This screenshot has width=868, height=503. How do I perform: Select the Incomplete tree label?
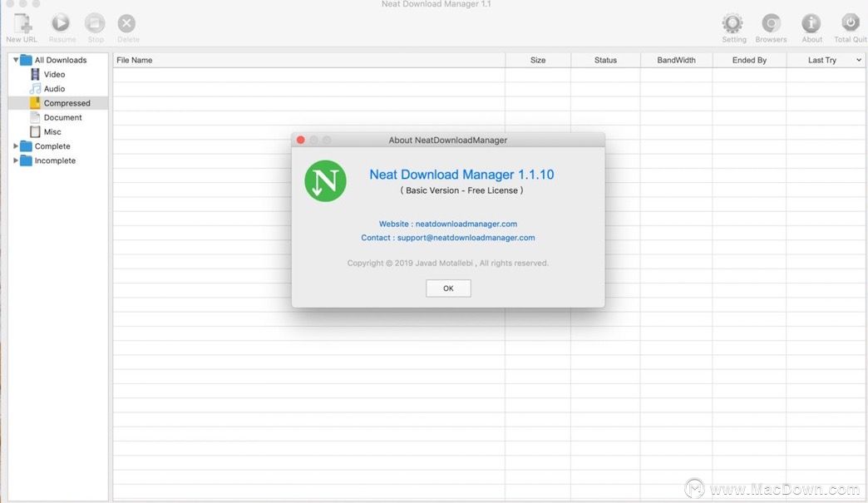coord(56,160)
